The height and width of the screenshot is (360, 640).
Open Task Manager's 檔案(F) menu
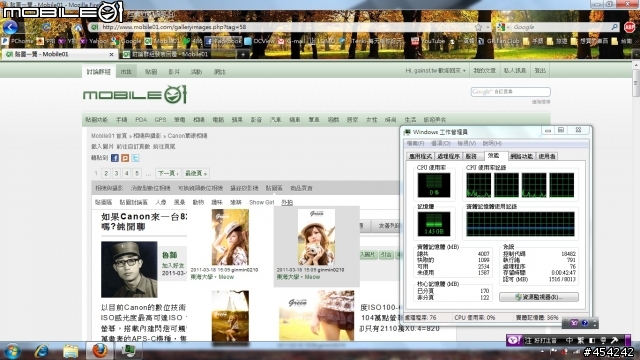click(x=415, y=144)
